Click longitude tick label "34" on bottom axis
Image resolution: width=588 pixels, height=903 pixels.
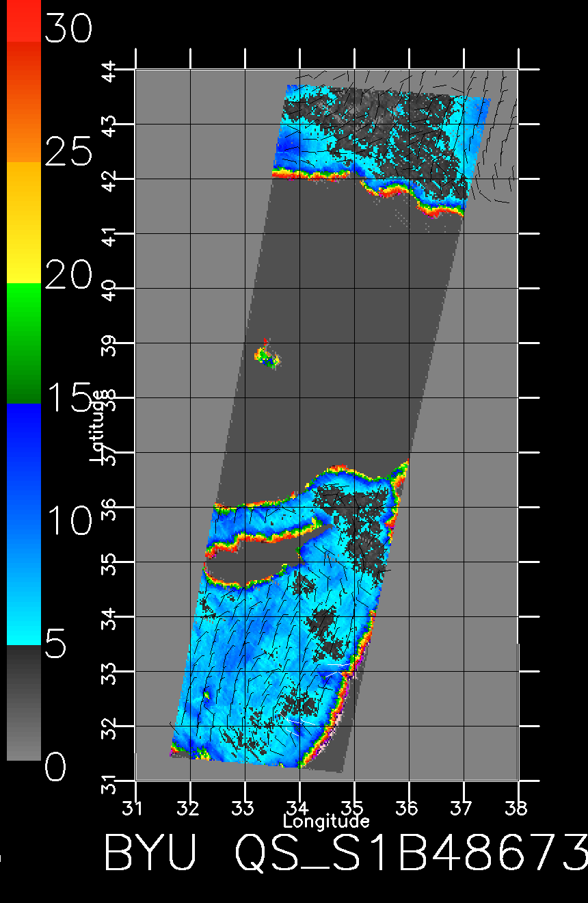pyautogui.click(x=297, y=808)
